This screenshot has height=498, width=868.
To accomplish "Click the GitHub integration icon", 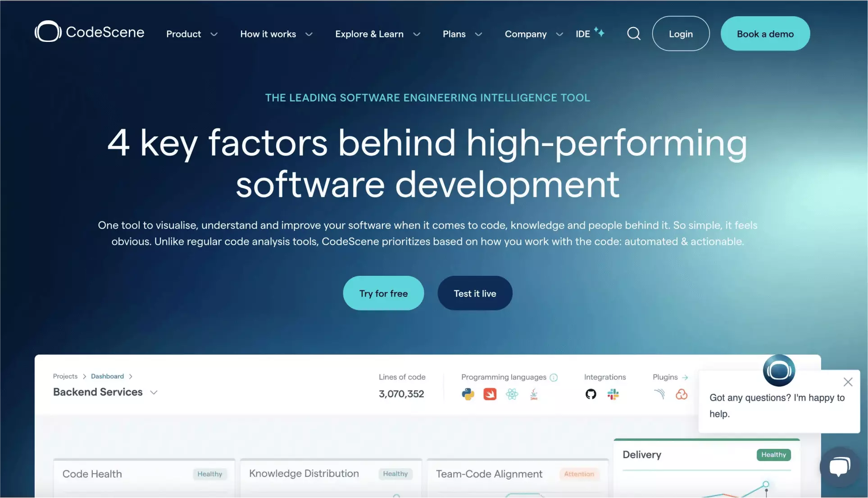I will tap(590, 393).
